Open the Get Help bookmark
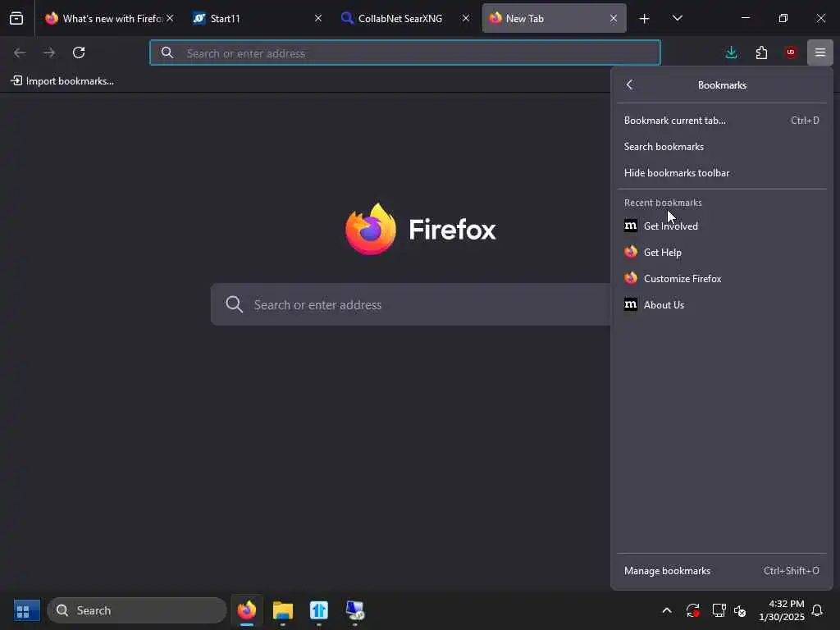 pos(722,253)
